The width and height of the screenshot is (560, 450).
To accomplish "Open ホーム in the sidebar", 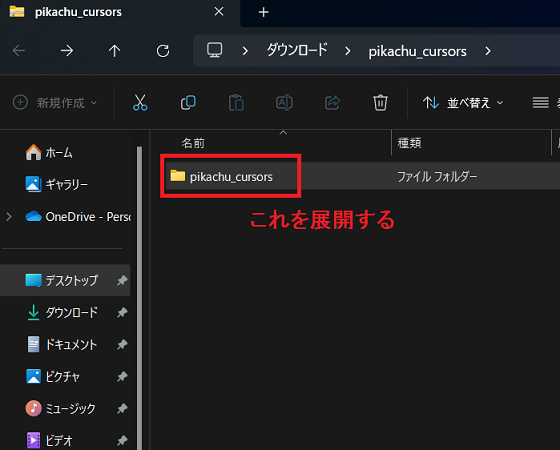I will pos(49,152).
